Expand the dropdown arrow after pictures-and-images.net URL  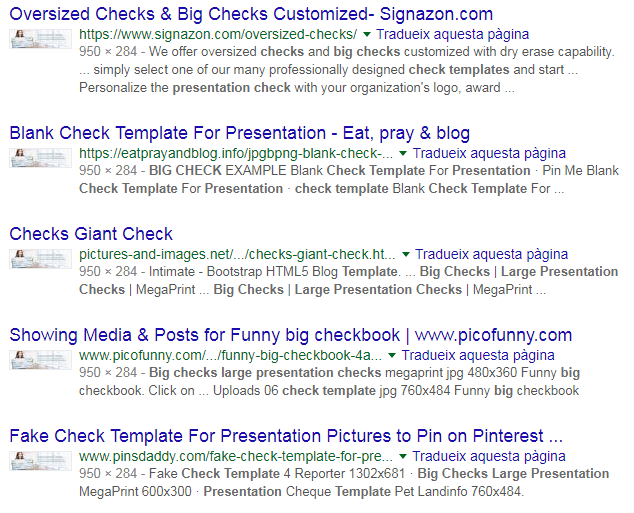click(406, 255)
